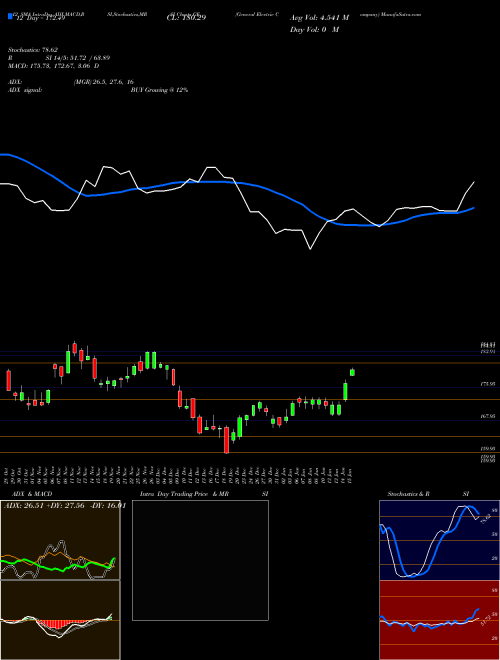Screen dimensions: 500x660
Task: Click the red RSI indicator panel
Action: 439,620
